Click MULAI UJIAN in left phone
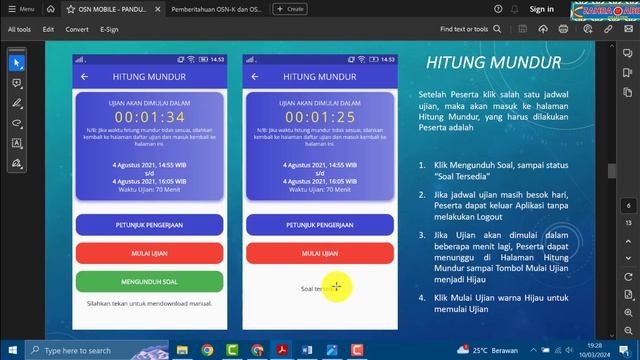 point(149,253)
